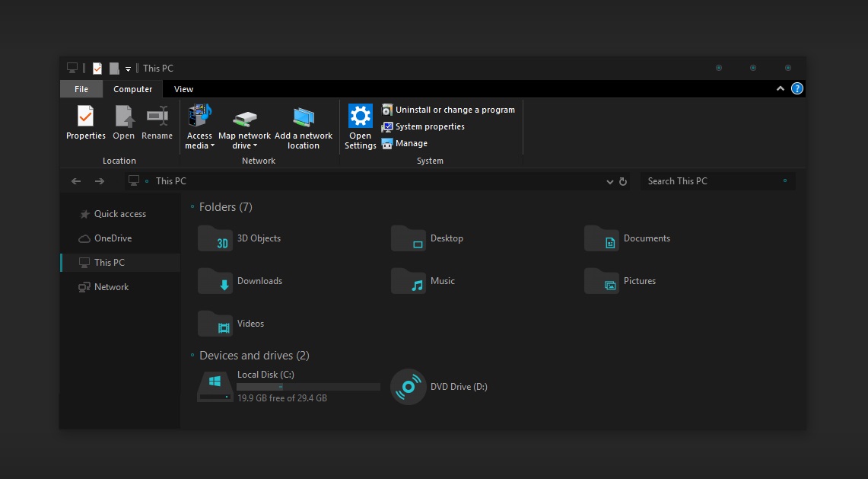The height and width of the screenshot is (479, 868).
Task: Switch to the View ribbon tab
Action: tap(183, 89)
